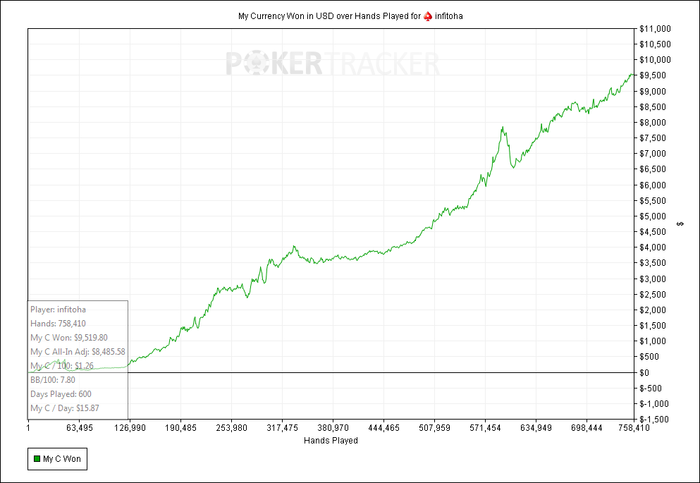Image resolution: width=700 pixels, height=483 pixels.
Task: Click 'My C Won: $9,519.80' stat
Action: 69,338
